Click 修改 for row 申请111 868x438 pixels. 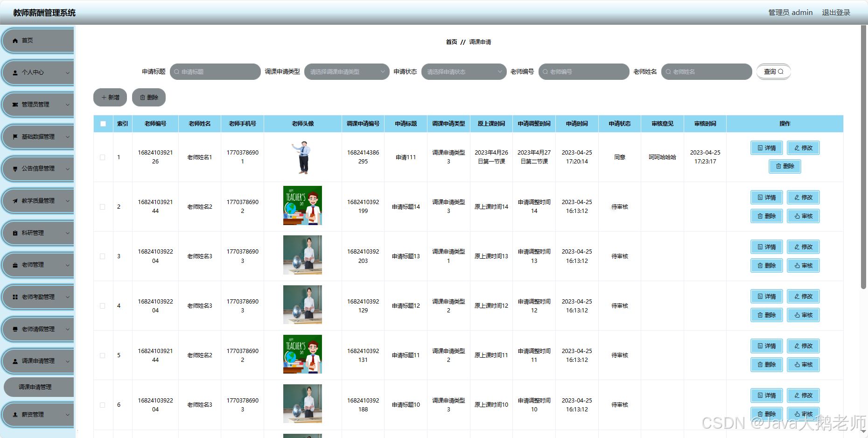pos(803,148)
